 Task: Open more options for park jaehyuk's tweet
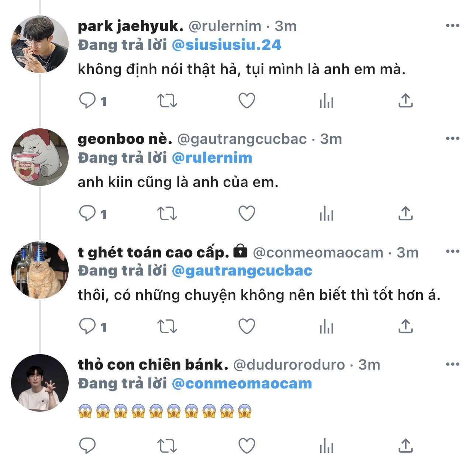click(452, 26)
